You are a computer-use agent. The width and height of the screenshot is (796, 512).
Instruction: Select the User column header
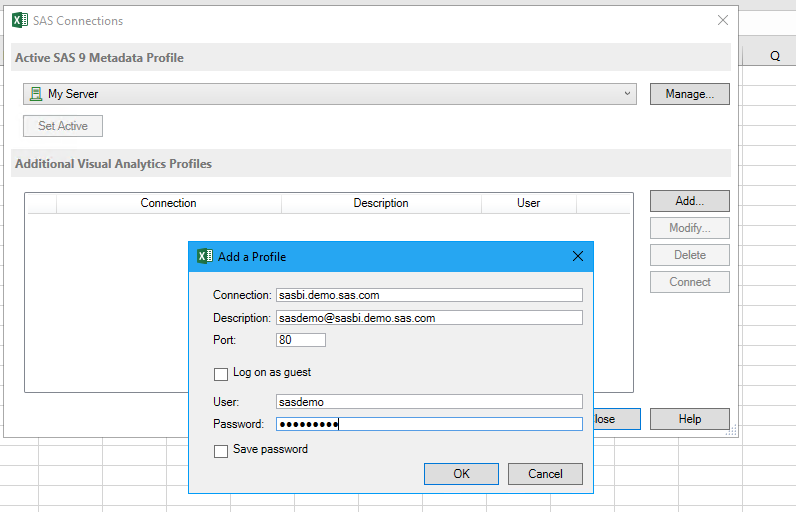[528, 203]
